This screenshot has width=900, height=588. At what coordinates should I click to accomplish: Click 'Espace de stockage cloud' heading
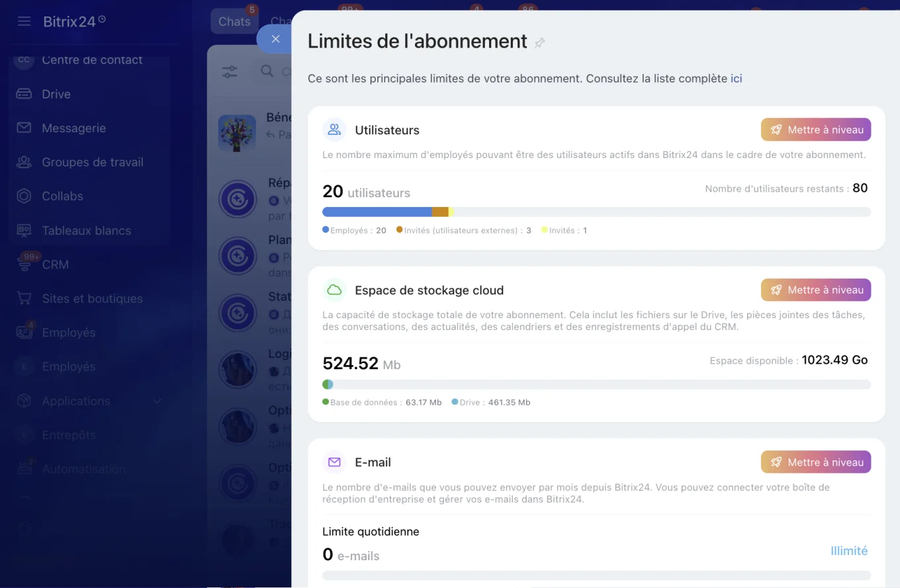click(x=429, y=290)
